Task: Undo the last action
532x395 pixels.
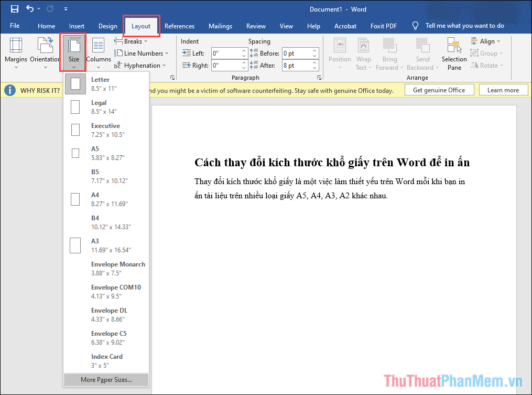Action: pyautogui.click(x=29, y=8)
